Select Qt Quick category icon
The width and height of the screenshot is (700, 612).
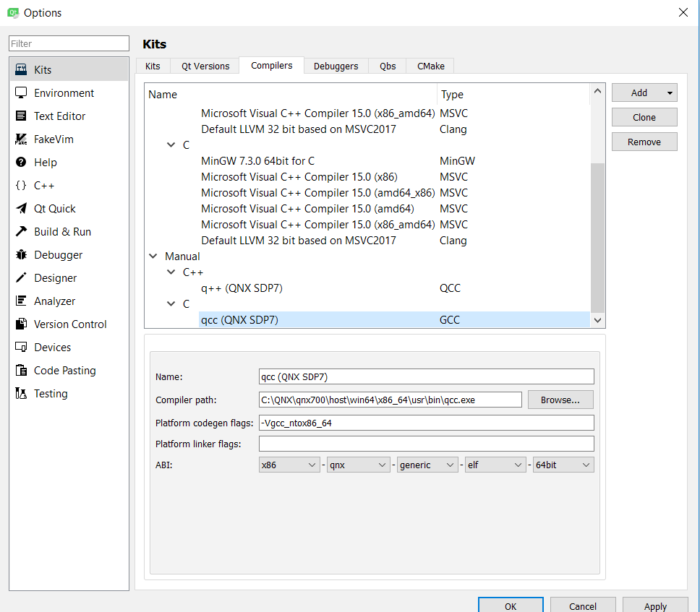click(x=21, y=208)
